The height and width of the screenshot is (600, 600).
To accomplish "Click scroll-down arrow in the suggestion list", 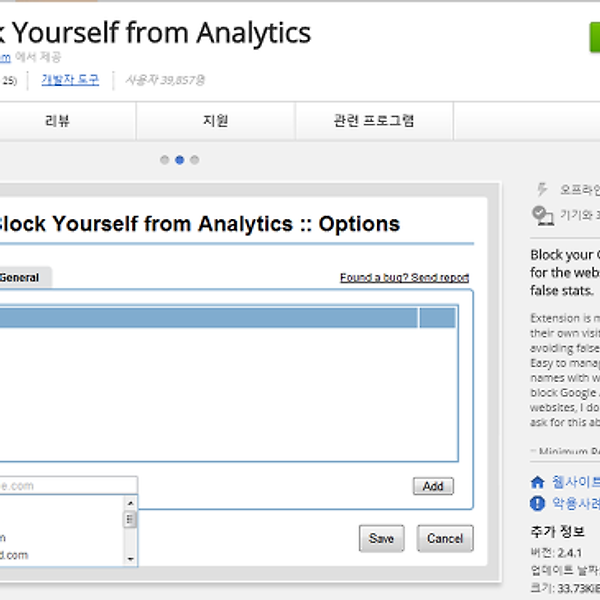I will tap(130, 556).
